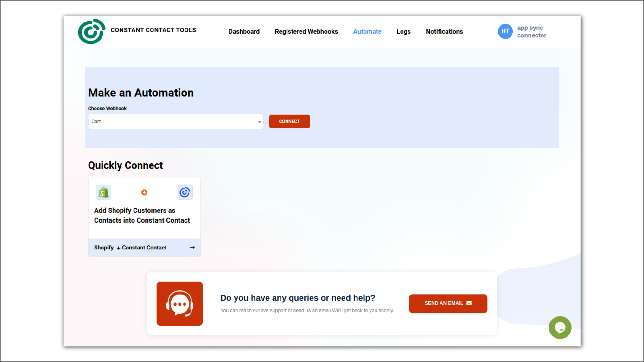Click the CONSTANT CONTACT TOOLS title text
The height and width of the screenshot is (362, 644).
pyautogui.click(x=153, y=30)
